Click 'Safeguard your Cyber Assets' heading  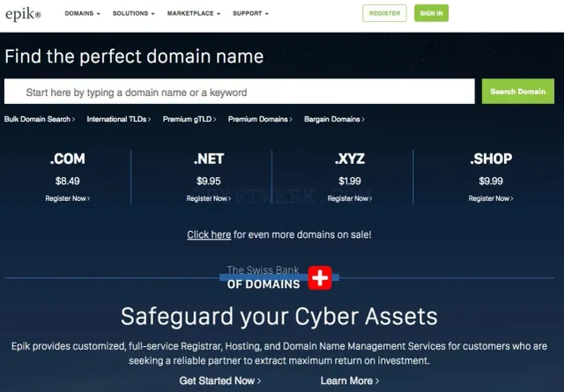pos(279,316)
